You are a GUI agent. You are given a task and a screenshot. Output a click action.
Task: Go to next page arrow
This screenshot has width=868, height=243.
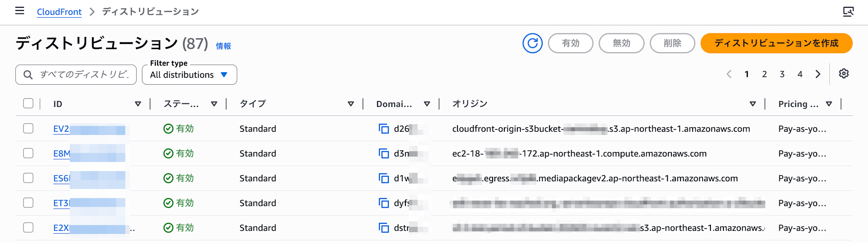[x=818, y=74]
